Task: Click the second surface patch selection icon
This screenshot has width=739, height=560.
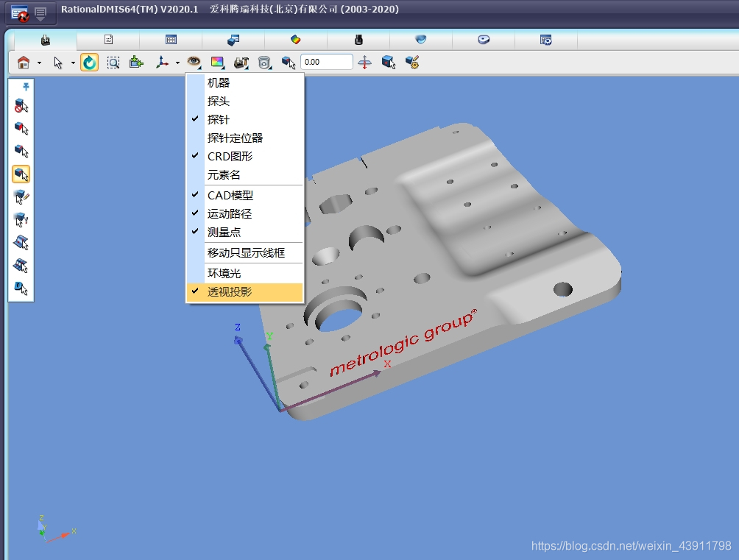Action: click(21, 266)
